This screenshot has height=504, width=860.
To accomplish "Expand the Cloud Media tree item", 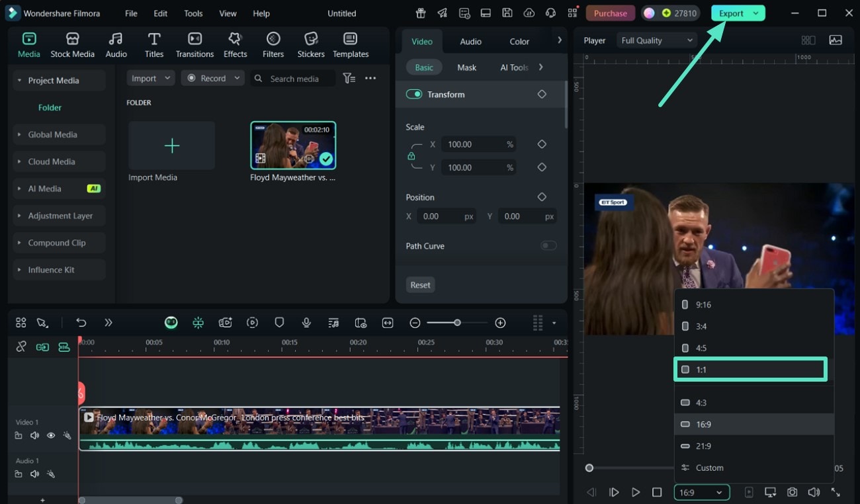I will click(19, 161).
